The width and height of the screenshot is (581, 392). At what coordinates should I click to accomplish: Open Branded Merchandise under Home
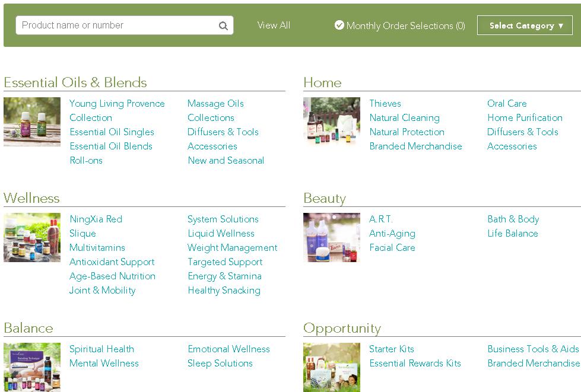tap(415, 146)
